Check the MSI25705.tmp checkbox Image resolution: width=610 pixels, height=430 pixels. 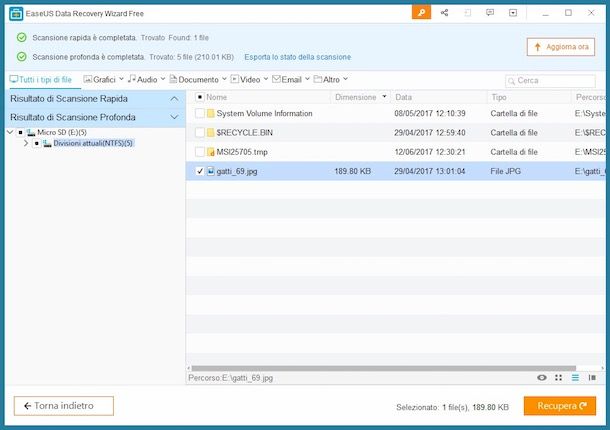pyautogui.click(x=200, y=152)
